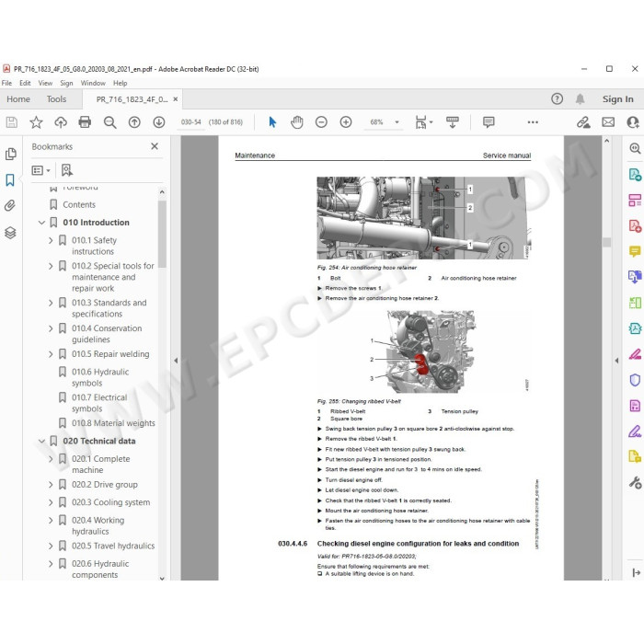Screen dimensions: 644x644
Task: Zoom out with minus button
Action: (321, 122)
